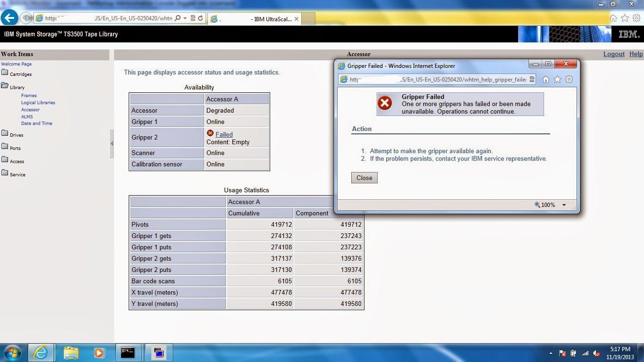Select Logical Libraries under the Library menu
The height and width of the screenshot is (362, 644).
[x=38, y=102]
